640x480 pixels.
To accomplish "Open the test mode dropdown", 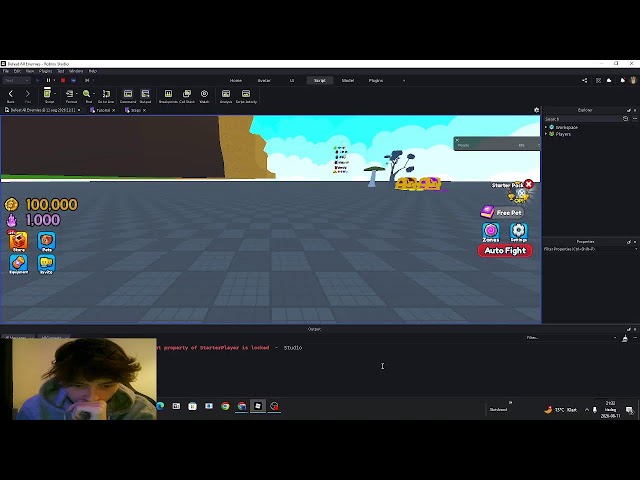I will (16, 80).
